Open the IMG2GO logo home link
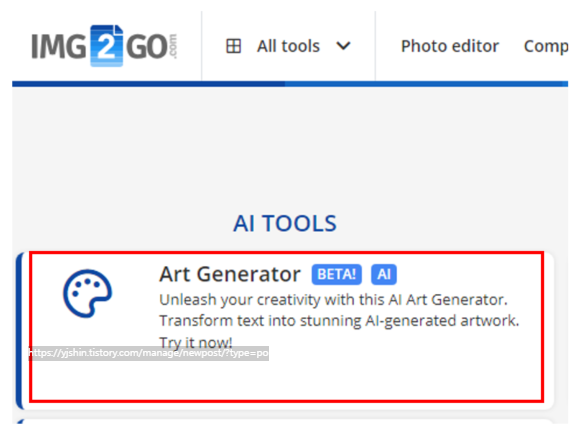 click(x=105, y=46)
